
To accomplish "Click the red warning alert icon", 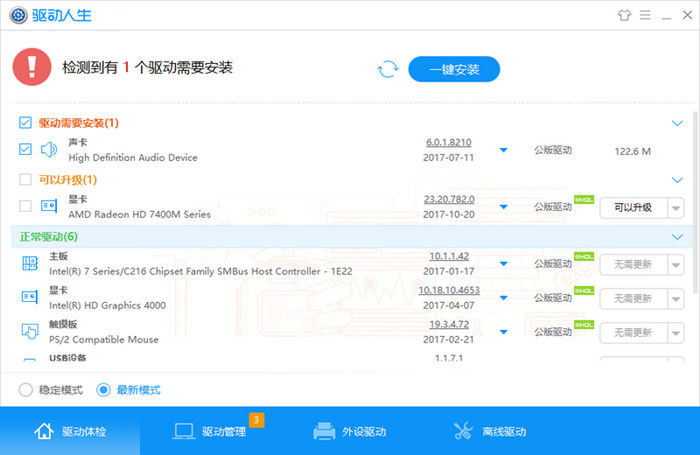I will (x=32, y=68).
